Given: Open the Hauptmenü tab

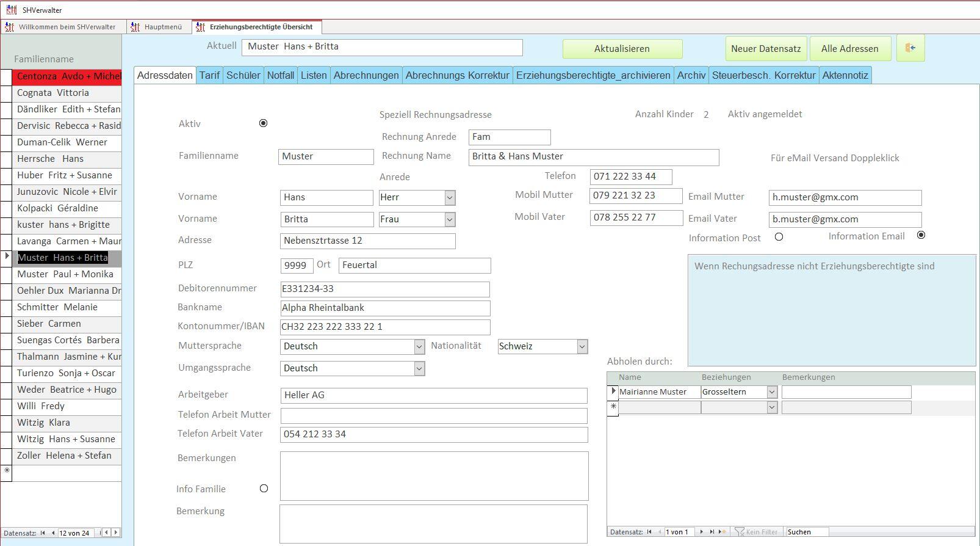Looking at the screenshot, I should 162,27.
